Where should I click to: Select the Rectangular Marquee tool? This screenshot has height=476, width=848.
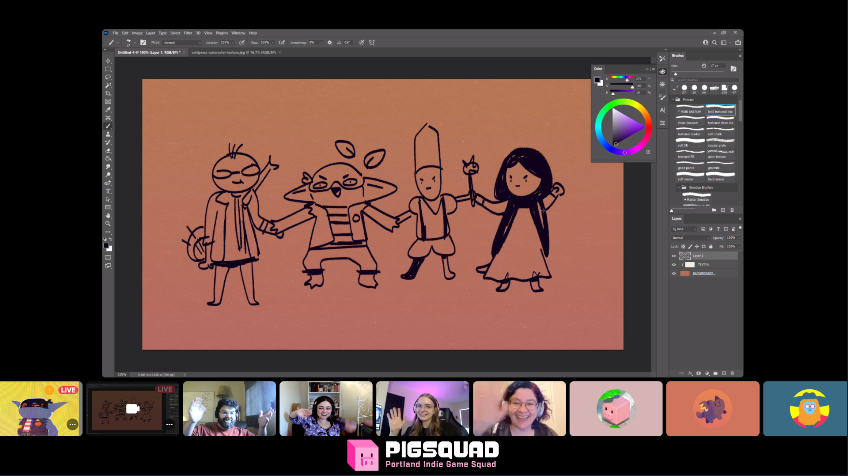coord(108,69)
